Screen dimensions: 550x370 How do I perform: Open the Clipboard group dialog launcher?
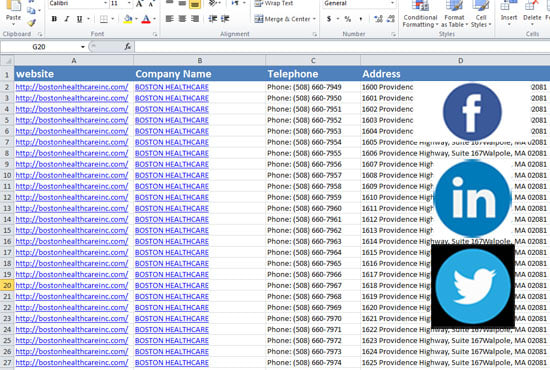[40, 34]
